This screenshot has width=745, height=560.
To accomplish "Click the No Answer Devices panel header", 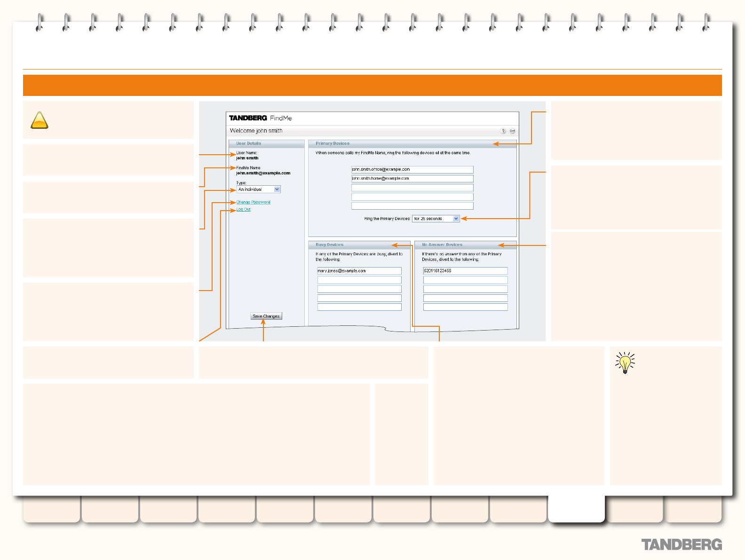I will (x=466, y=245).
